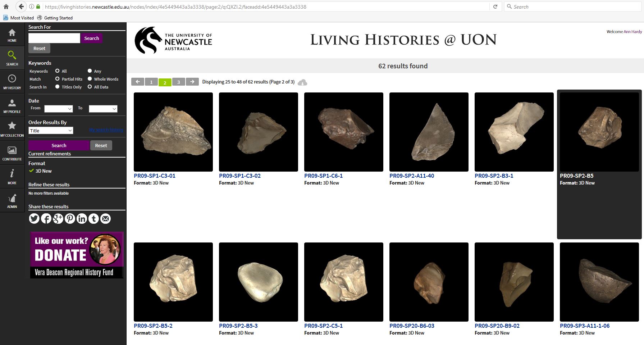Share results via LinkedIn icon
644x345 pixels.
click(82, 218)
